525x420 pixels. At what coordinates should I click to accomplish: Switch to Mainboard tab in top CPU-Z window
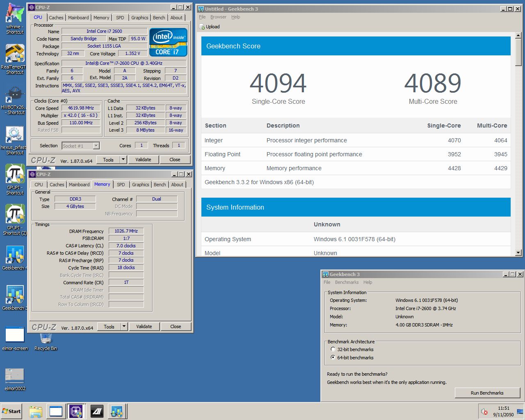point(78,18)
